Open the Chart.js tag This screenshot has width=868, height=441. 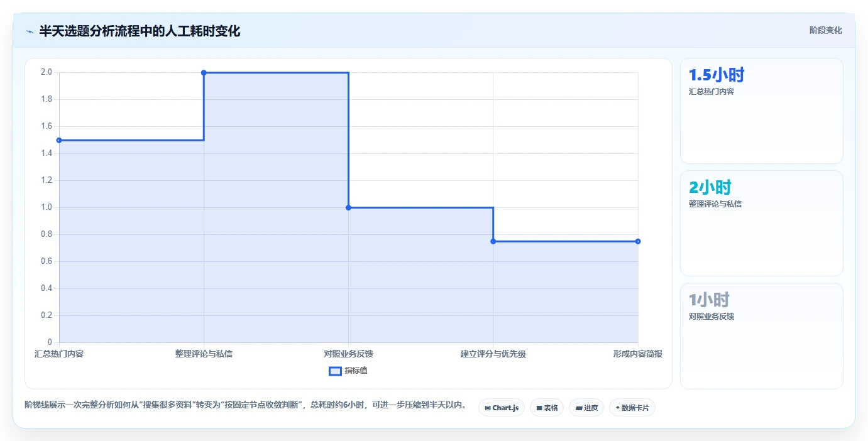[502, 408]
